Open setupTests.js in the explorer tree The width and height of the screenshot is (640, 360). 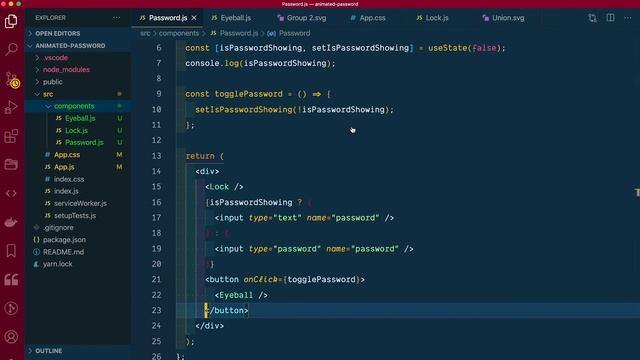coord(75,216)
